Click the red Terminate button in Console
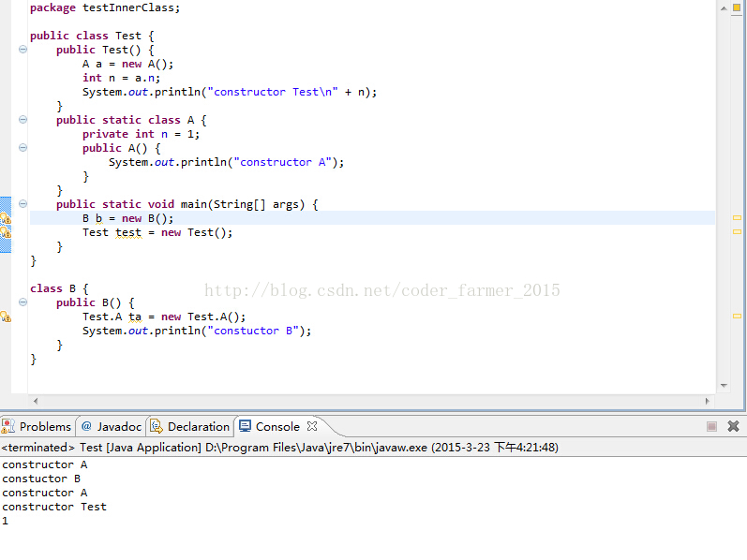747x560 pixels. pyautogui.click(x=711, y=426)
